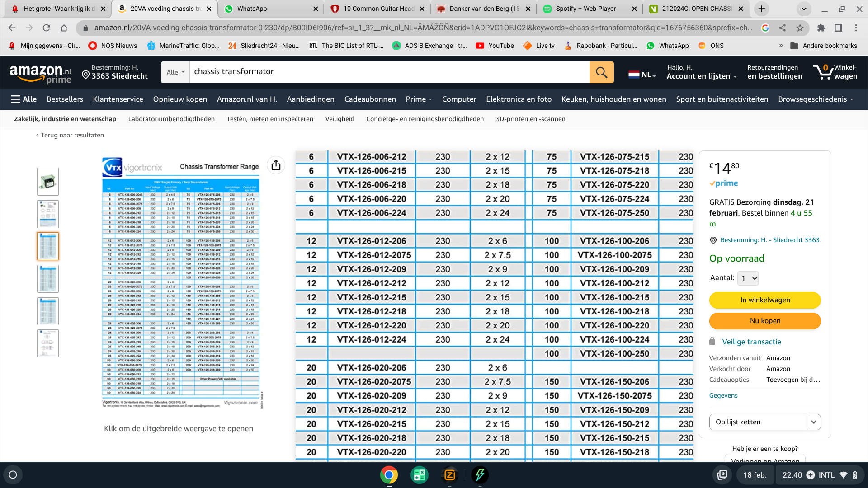Viewport: 868px width, 488px height.
Task: Open the lightning bolt app in shelf
Action: coord(480,475)
